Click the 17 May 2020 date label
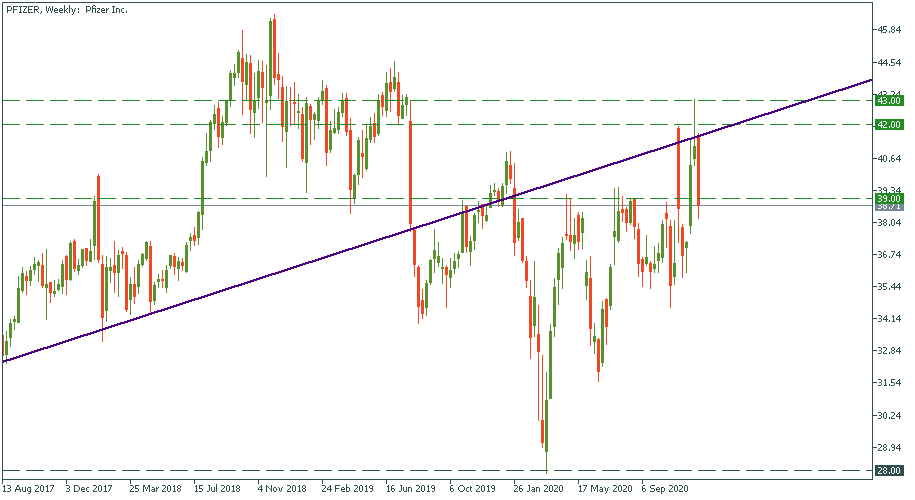 pyautogui.click(x=602, y=490)
